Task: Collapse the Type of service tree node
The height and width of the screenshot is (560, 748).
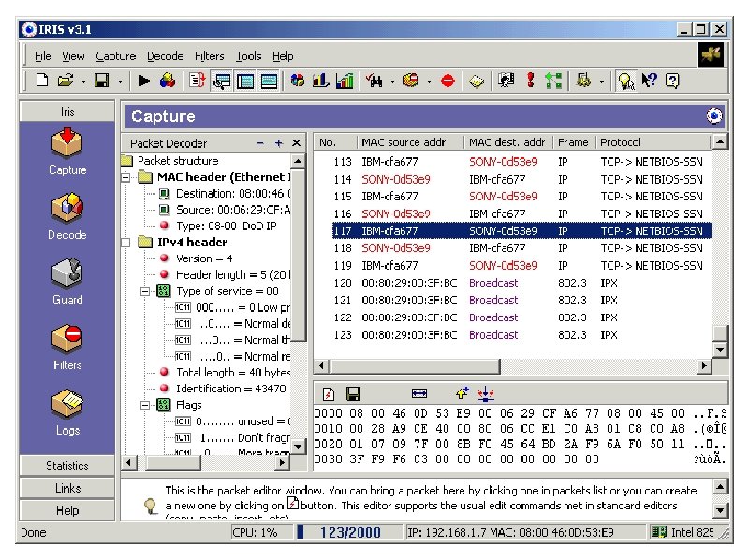Action: pyautogui.click(x=145, y=291)
